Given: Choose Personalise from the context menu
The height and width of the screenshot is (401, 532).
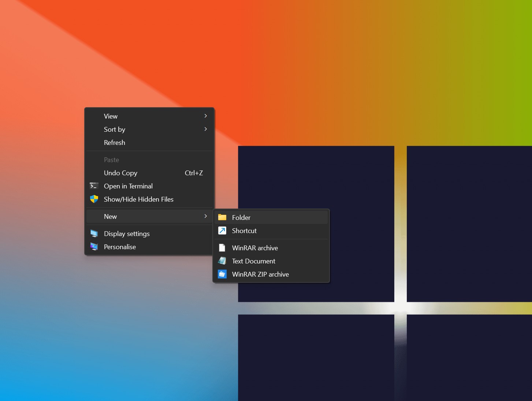Looking at the screenshot, I should [x=149, y=247].
